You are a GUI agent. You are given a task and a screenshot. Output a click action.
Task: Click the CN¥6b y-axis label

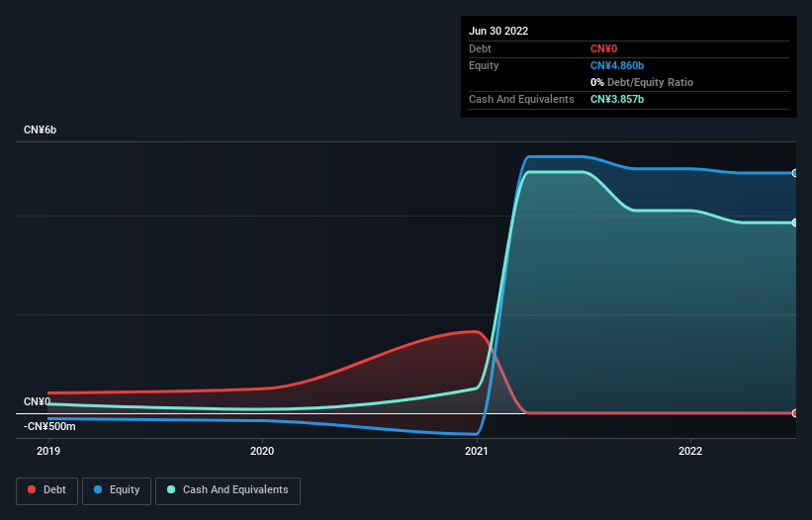click(x=40, y=130)
